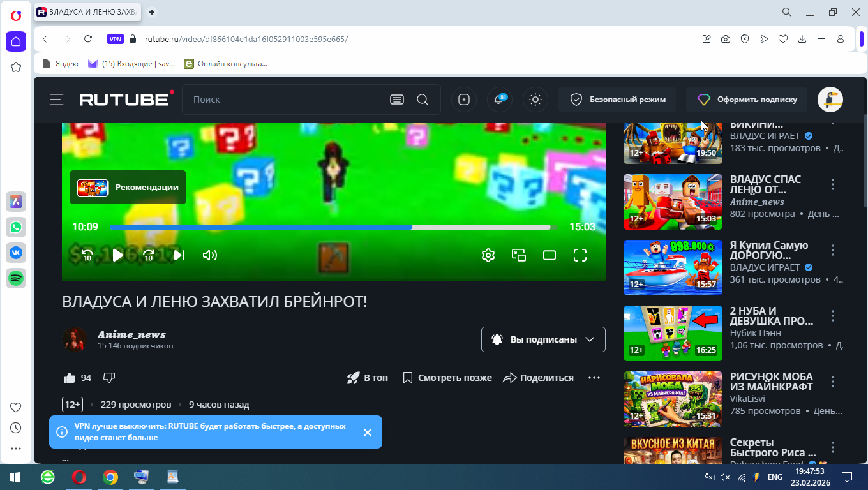Open options for ВЛАДУС СПАС ЛЕНЮ video

tap(833, 184)
